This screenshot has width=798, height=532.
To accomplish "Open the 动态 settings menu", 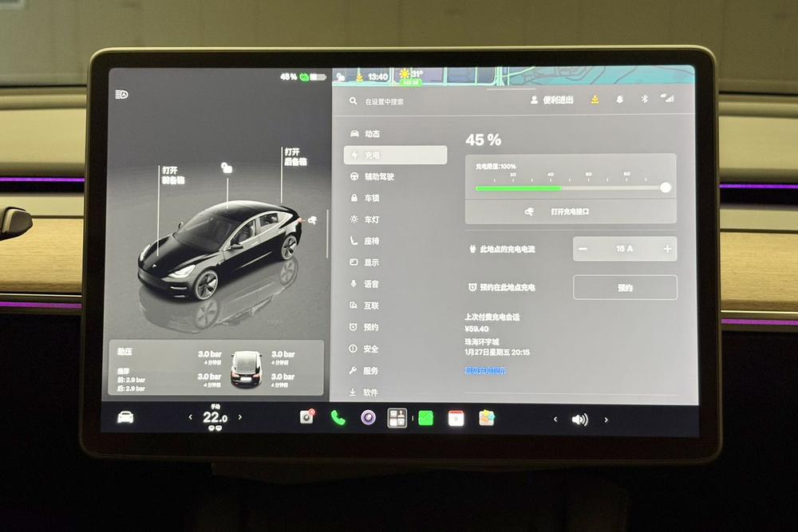I will coord(396,134).
